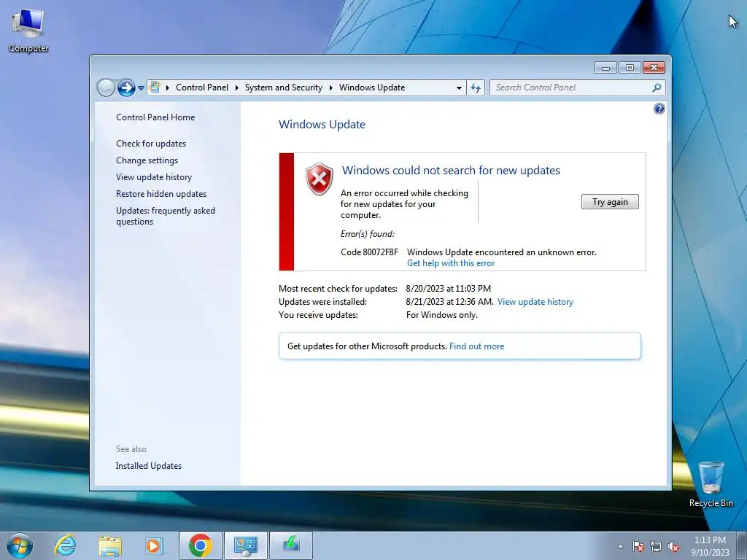Minimize the Windows Update window

(x=605, y=68)
